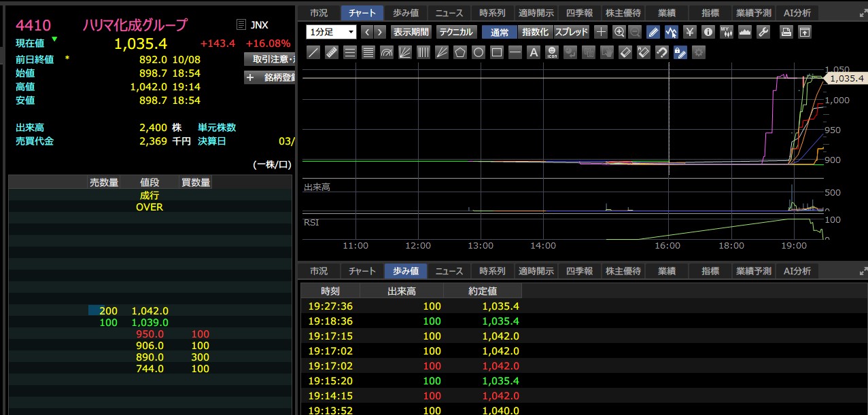868x415 pixels.
Task: Click the green triangle beside 現在値
Action: tap(54, 39)
